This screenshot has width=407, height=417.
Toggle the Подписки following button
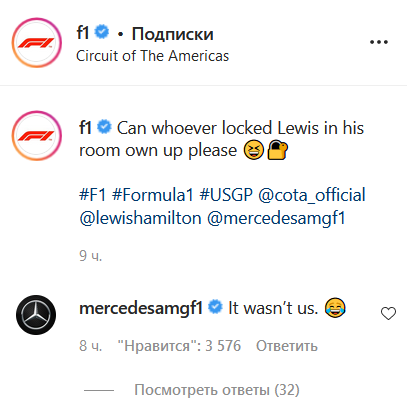172,34
